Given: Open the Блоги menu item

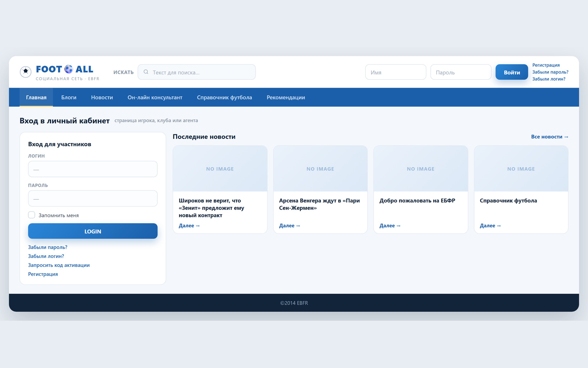Looking at the screenshot, I should pos(69,97).
